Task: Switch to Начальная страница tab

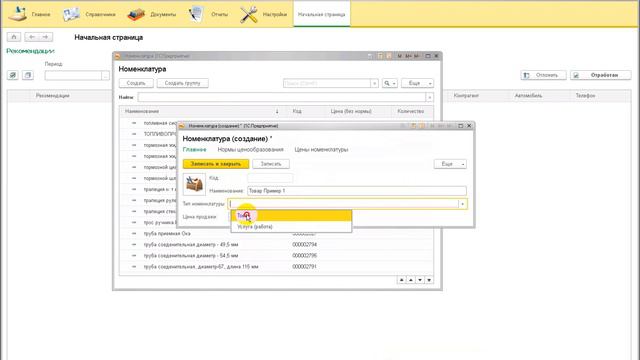Action: tap(321, 14)
